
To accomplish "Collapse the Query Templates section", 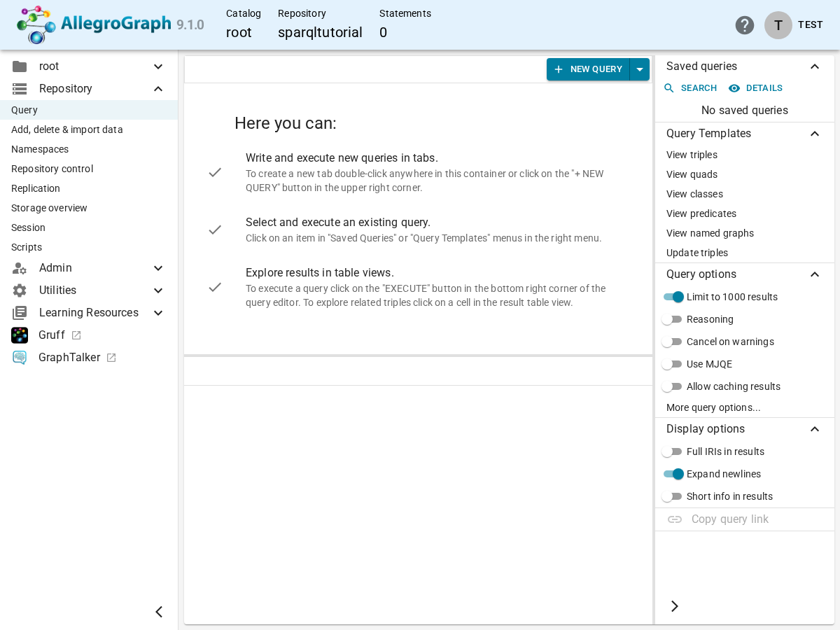I will tap(815, 134).
